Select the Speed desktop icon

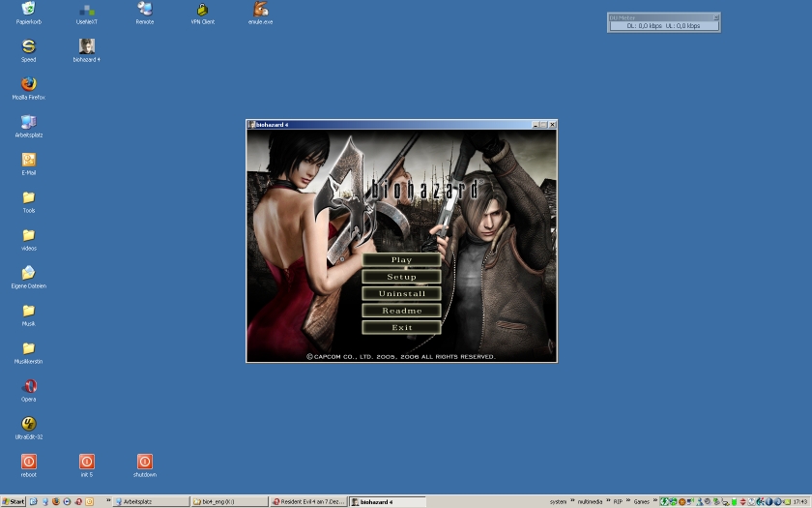[28, 50]
